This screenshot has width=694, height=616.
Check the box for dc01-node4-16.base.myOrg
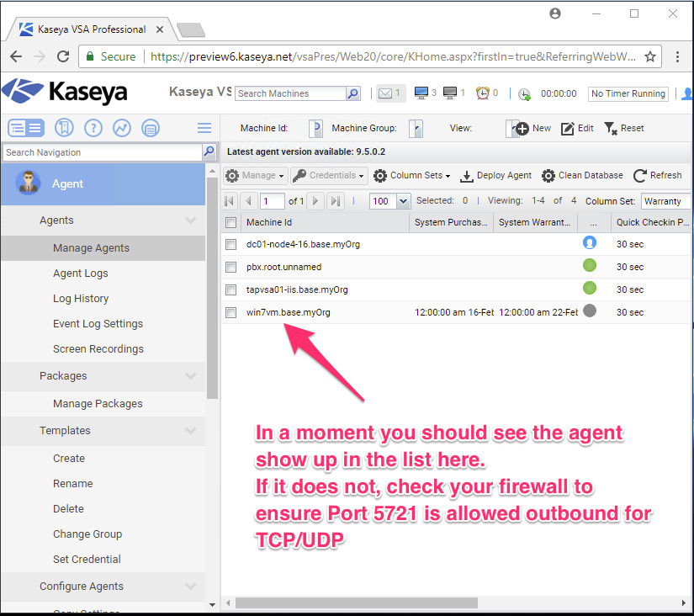click(x=231, y=244)
